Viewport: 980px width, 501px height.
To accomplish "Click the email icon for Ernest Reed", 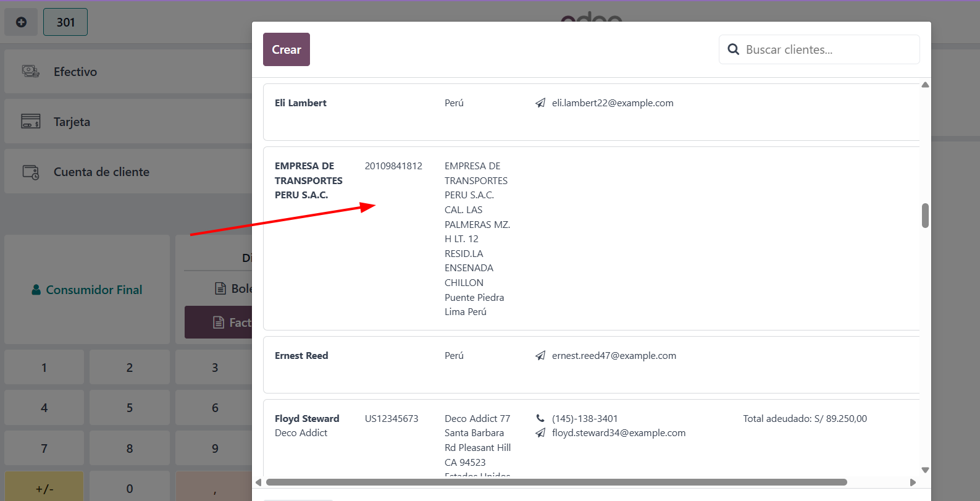I will (540, 356).
